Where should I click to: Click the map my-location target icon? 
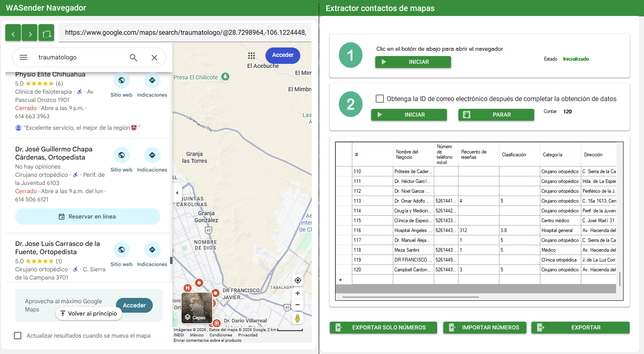coord(298,280)
